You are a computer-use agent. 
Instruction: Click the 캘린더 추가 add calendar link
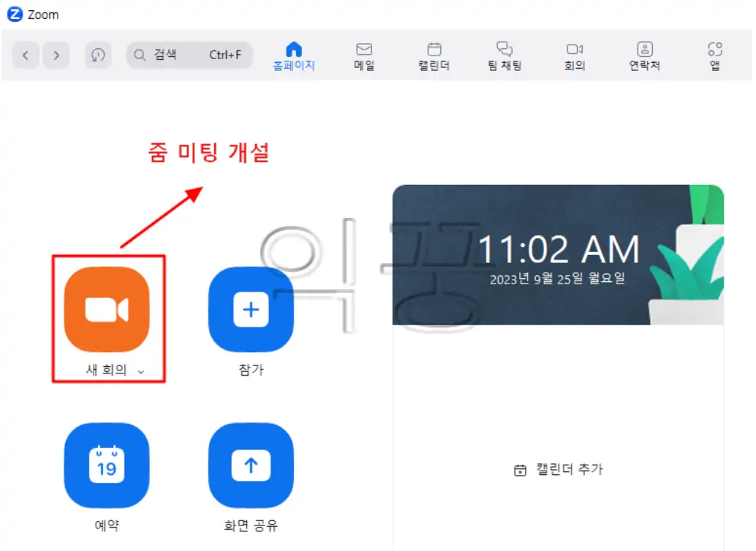[x=558, y=470]
